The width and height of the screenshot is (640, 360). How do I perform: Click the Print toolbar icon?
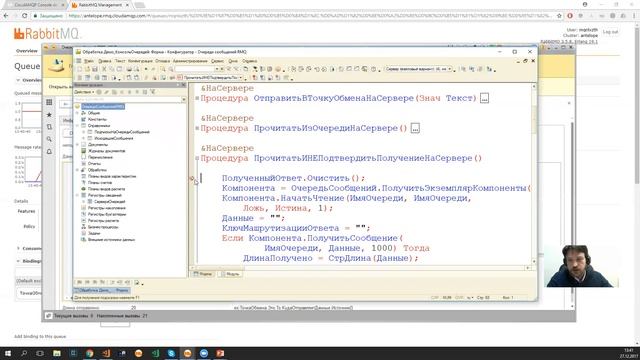pyautogui.click(x=129, y=69)
